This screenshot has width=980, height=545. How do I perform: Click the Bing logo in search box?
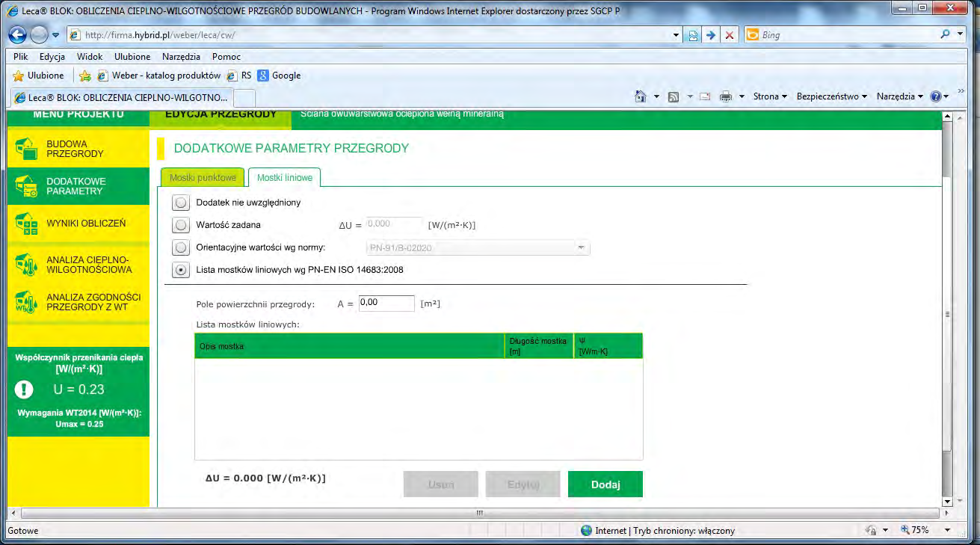[x=753, y=34]
